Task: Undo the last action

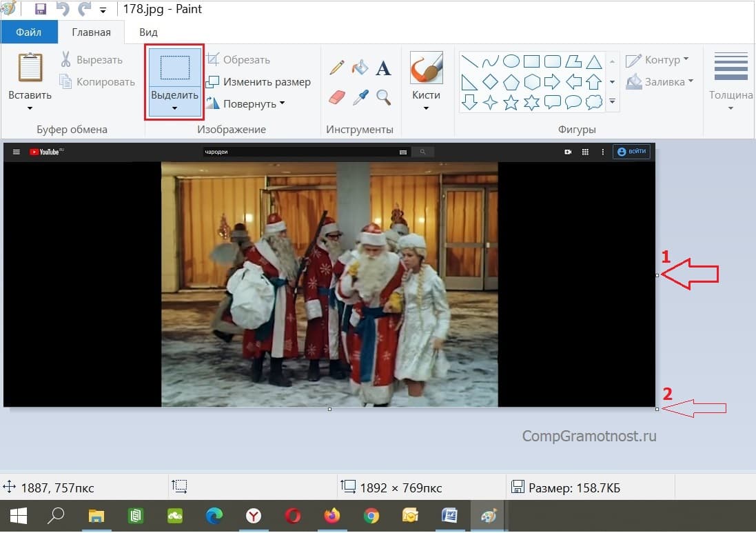Action: [63, 9]
